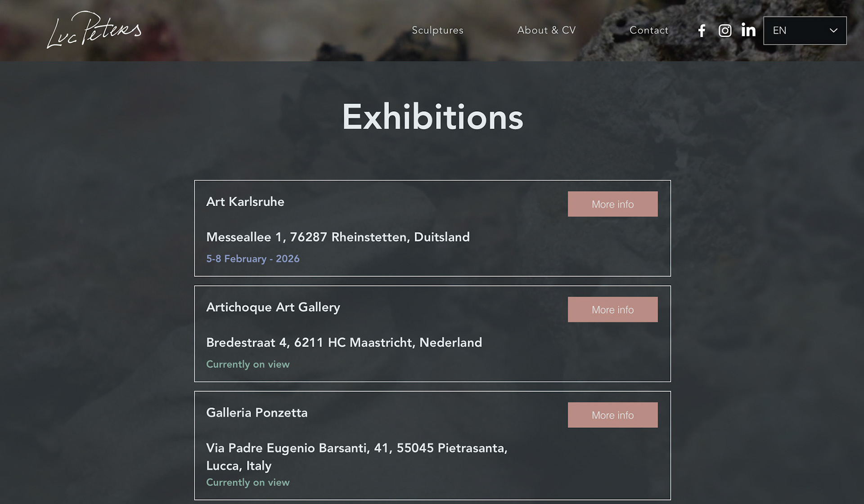Viewport: 864px width, 504px height.
Task: Visit the LinkedIn page icon
Action: click(x=748, y=30)
